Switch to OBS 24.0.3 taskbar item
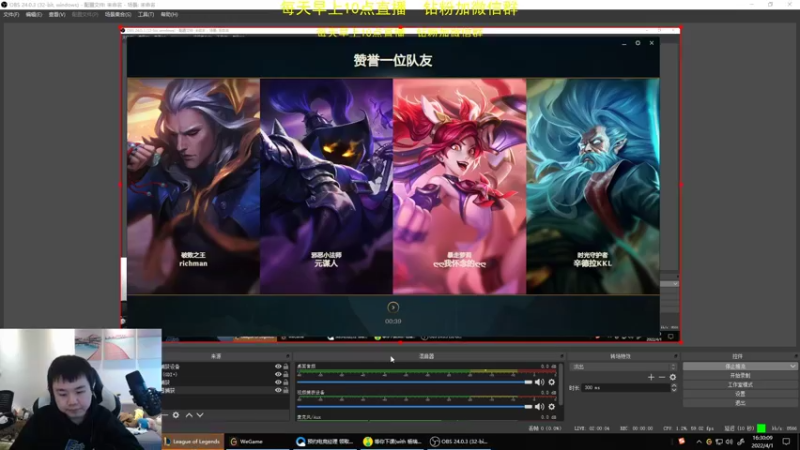800x450 pixels. [459, 441]
